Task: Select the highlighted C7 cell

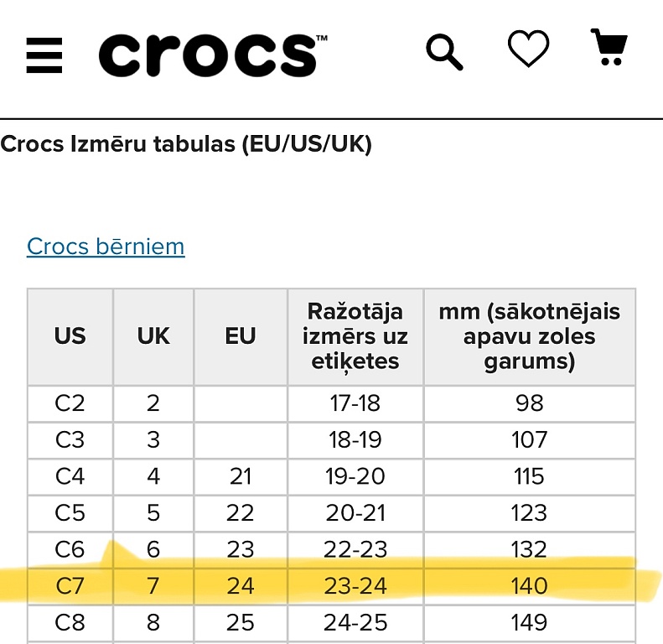Action: 70,586
